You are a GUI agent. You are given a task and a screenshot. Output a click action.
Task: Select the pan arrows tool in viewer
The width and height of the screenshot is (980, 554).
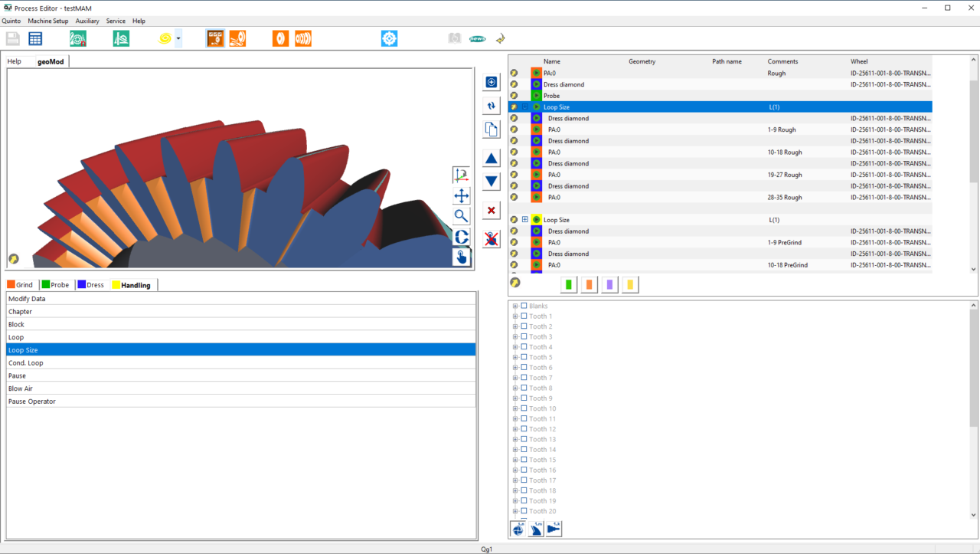tap(461, 195)
